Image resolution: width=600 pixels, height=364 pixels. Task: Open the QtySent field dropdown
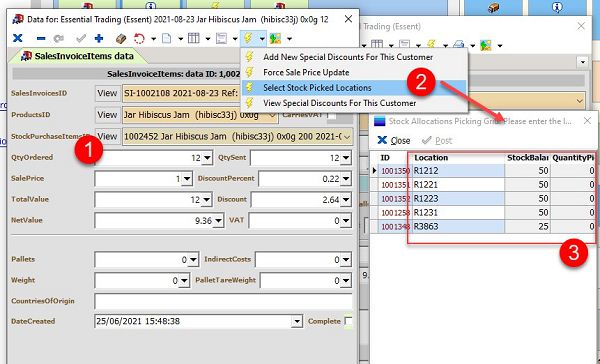tap(346, 158)
